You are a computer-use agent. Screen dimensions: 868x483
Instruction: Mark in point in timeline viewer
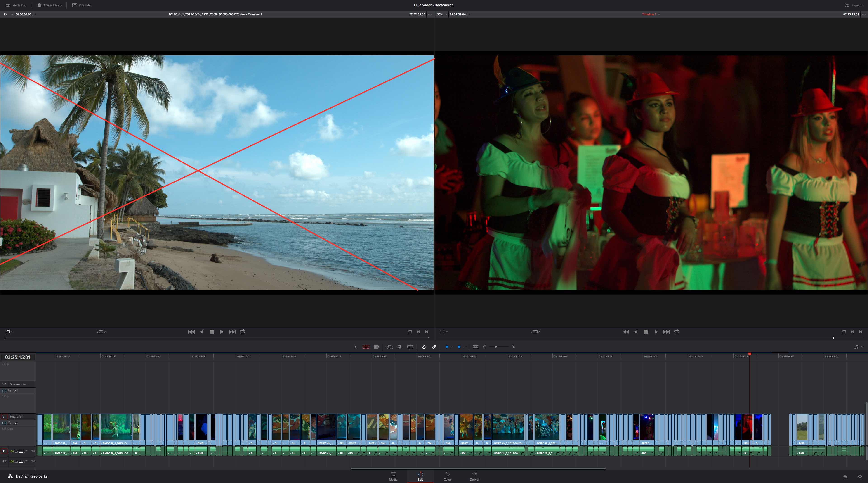click(x=852, y=332)
